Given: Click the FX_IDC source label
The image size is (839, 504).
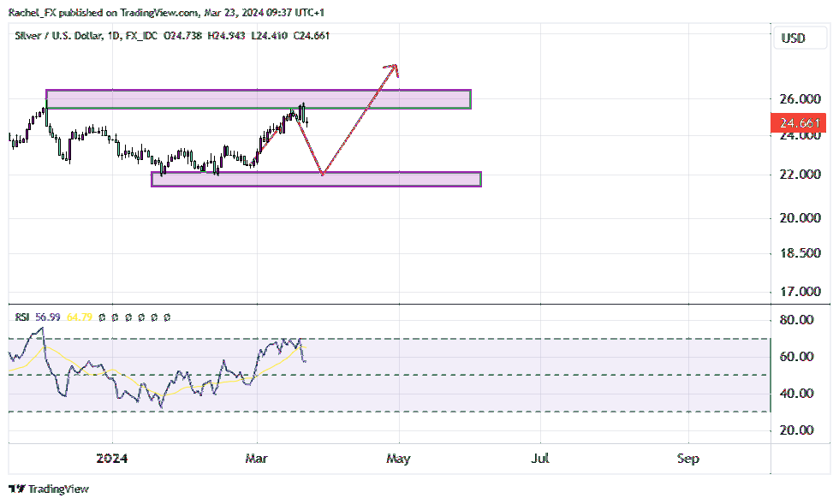Looking at the screenshot, I should (141, 36).
